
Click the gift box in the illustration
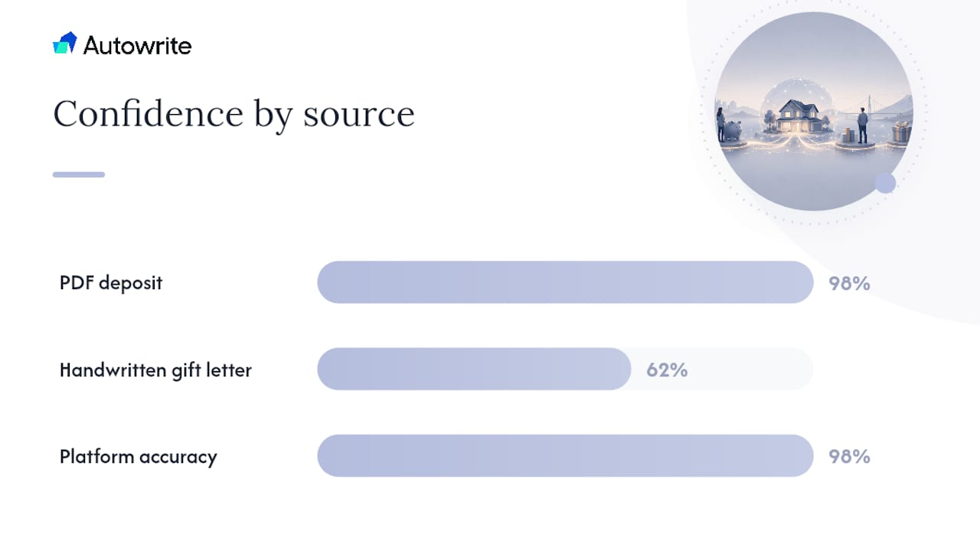tap(901, 132)
